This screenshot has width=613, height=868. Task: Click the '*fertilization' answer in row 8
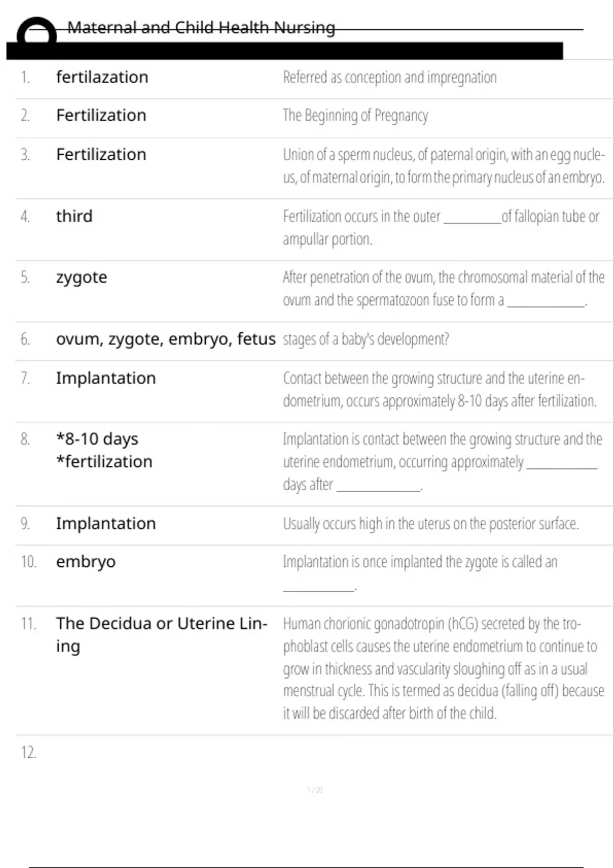point(104,462)
